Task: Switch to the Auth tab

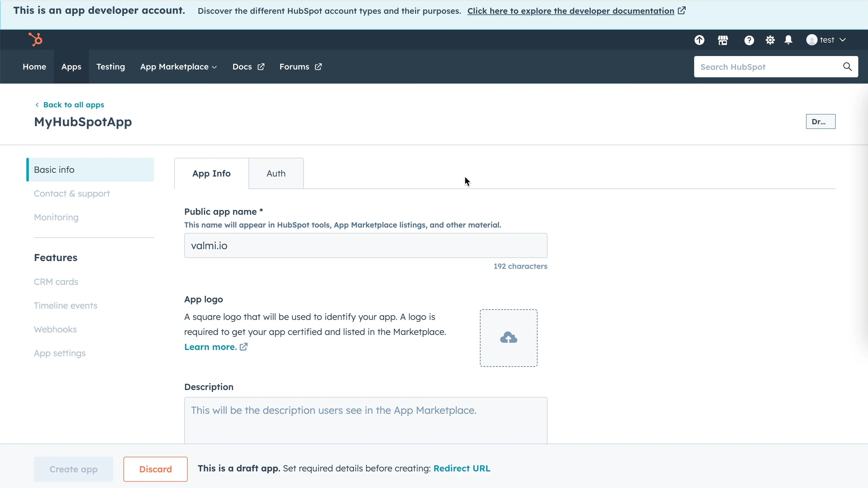Action: 276,173
